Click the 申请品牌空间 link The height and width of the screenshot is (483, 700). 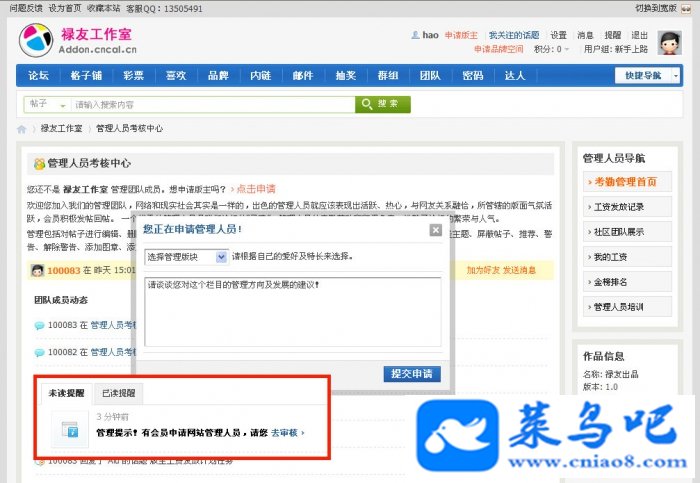(x=499, y=49)
